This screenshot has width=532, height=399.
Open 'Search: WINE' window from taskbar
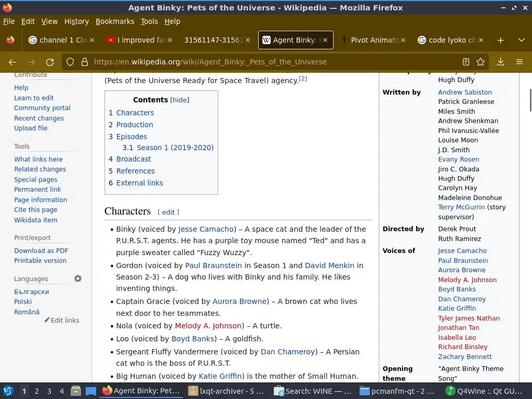click(312, 391)
